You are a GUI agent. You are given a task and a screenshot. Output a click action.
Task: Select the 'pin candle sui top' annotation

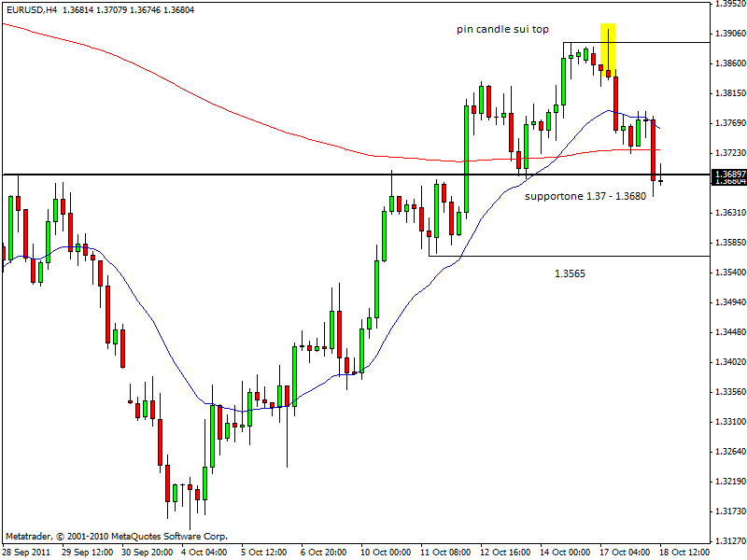click(502, 30)
